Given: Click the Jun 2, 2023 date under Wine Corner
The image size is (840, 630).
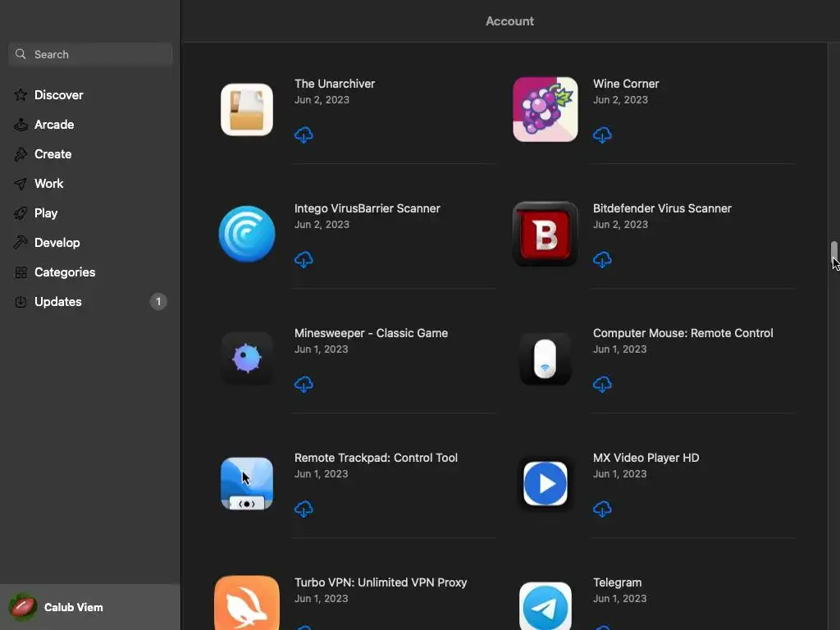Looking at the screenshot, I should click(x=620, y=99).
